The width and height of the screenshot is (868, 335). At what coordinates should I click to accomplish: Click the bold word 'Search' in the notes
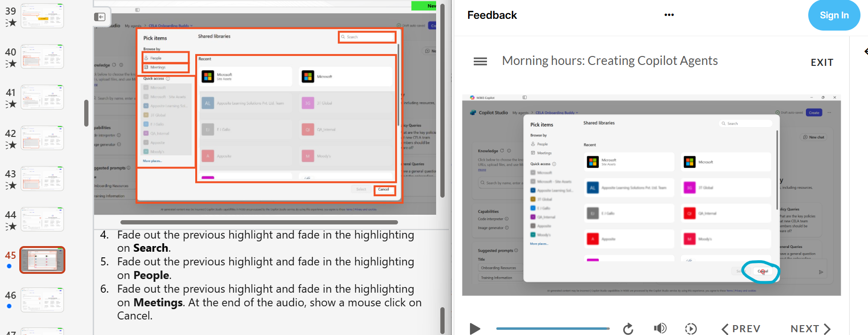[x=151, y=248]
